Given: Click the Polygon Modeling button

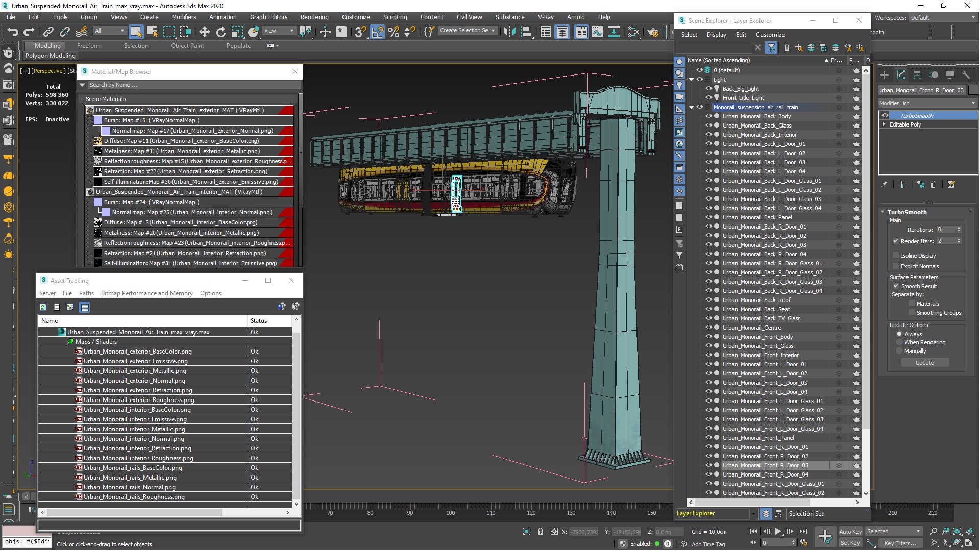Looking at the screenshot, I should point(50,56).
